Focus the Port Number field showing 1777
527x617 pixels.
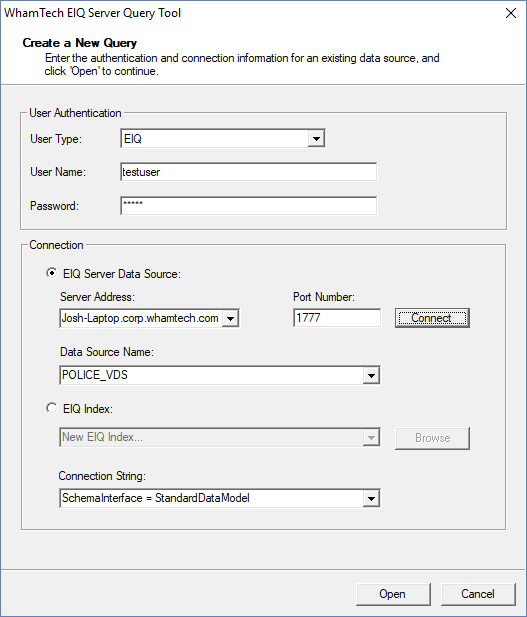(337, 318)
